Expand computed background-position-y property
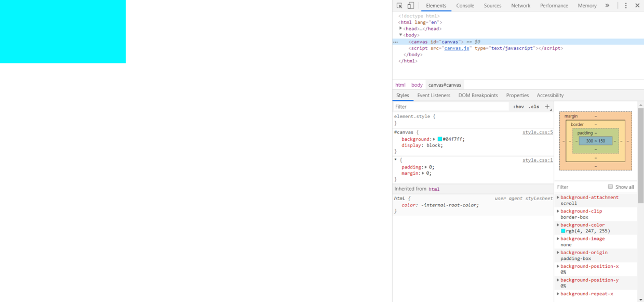The width and height of the screenshot is (644, 302). (x=558, y=280)
